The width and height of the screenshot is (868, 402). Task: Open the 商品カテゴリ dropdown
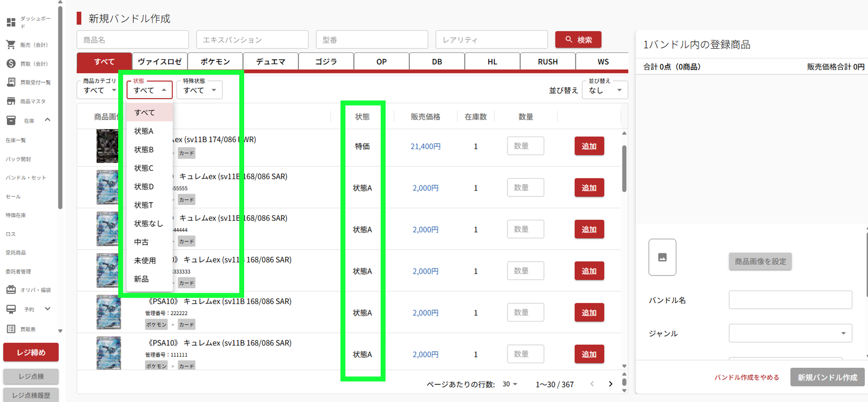pyautogui.click(x=99, y=90)
